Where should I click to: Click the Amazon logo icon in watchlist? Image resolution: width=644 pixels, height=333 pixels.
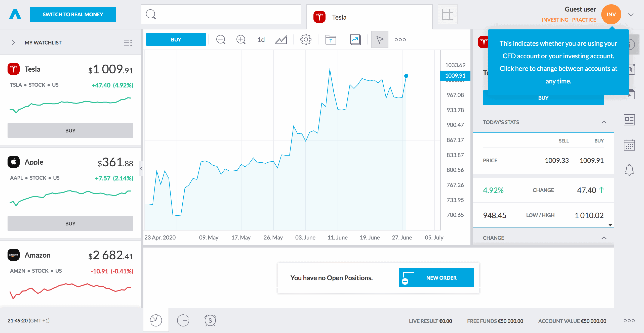point(14,255)
